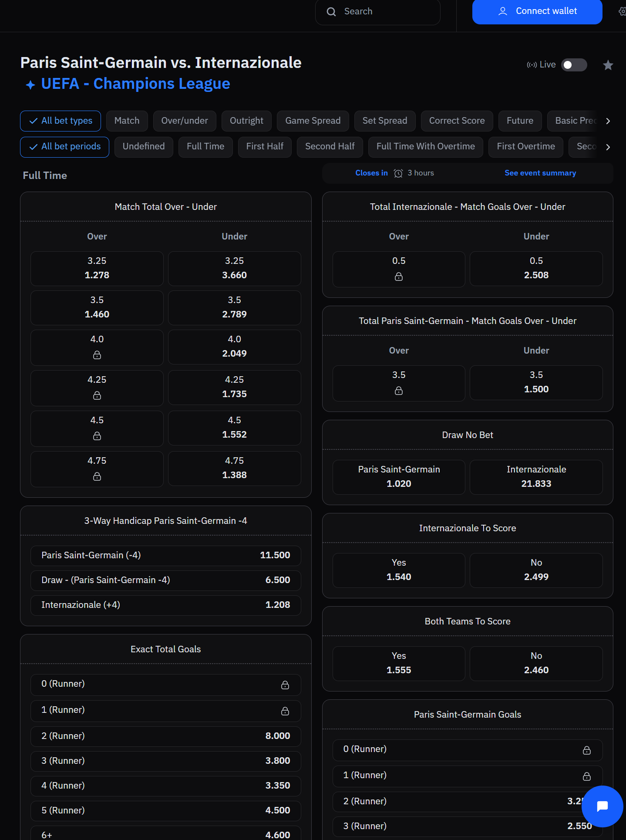Image resolution: width=626 pixels, height=840 pixels.
Task: Open the UEFA - Champions League link
Action: 135,84
